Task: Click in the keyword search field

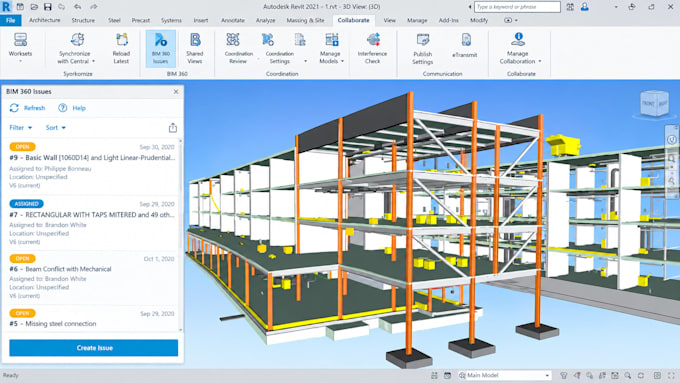Action: point(517,7)
